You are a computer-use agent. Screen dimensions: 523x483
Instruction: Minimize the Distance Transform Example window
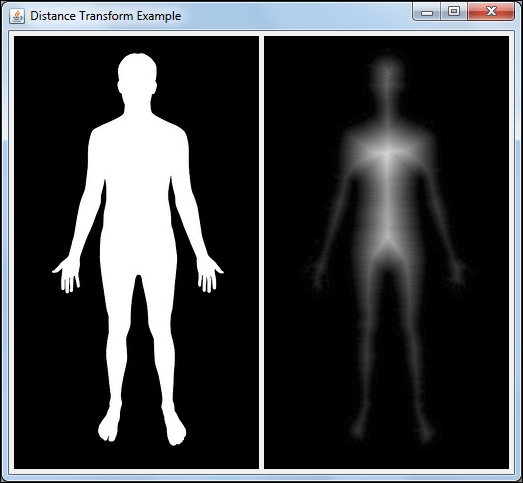click(427, 12)
